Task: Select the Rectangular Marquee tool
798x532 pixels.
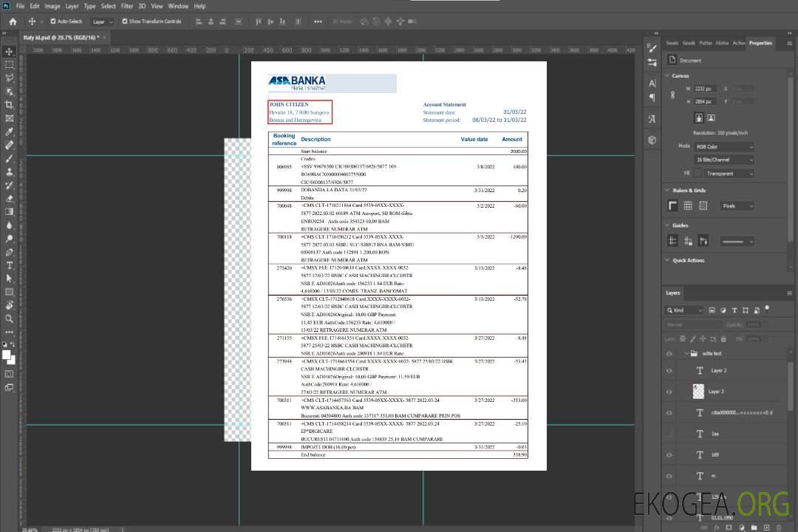Action: tap(10, 64)
